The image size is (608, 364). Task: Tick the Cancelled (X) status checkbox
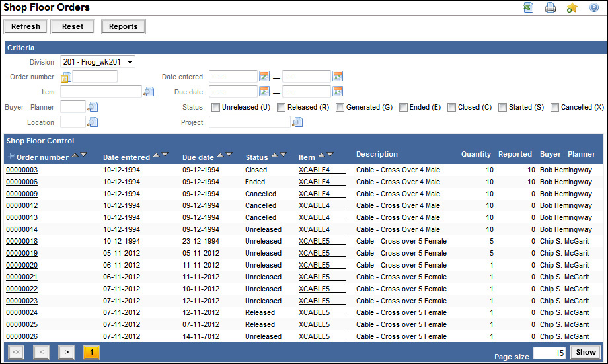[554, 107]
